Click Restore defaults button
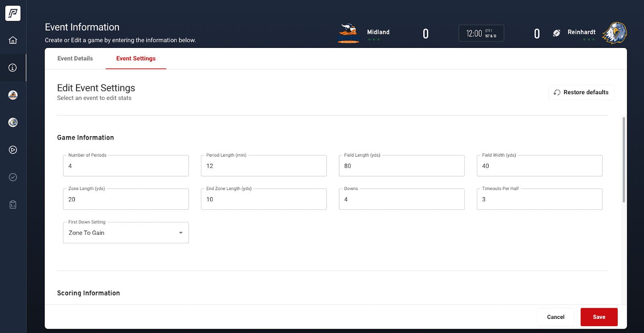Image resolution: width=644 pixels, height=333 pixels. point(581,92)
